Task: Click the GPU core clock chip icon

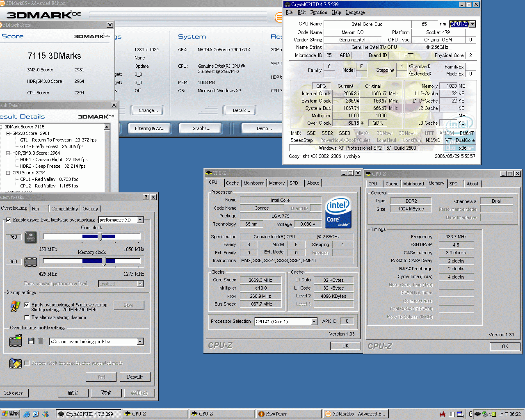Action: click(31, 237)
